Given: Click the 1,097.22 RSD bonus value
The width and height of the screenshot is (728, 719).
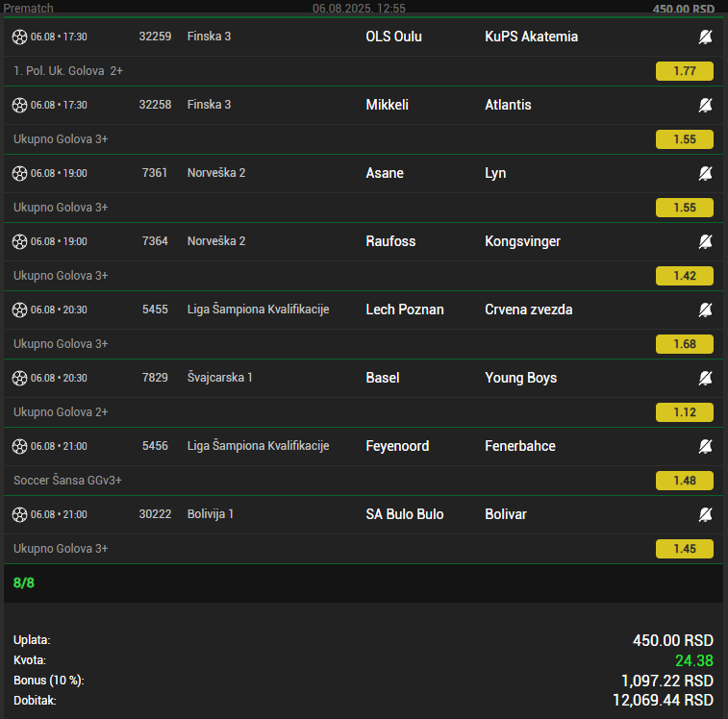Looking at the screenshot, I should (x=667, y=681).
